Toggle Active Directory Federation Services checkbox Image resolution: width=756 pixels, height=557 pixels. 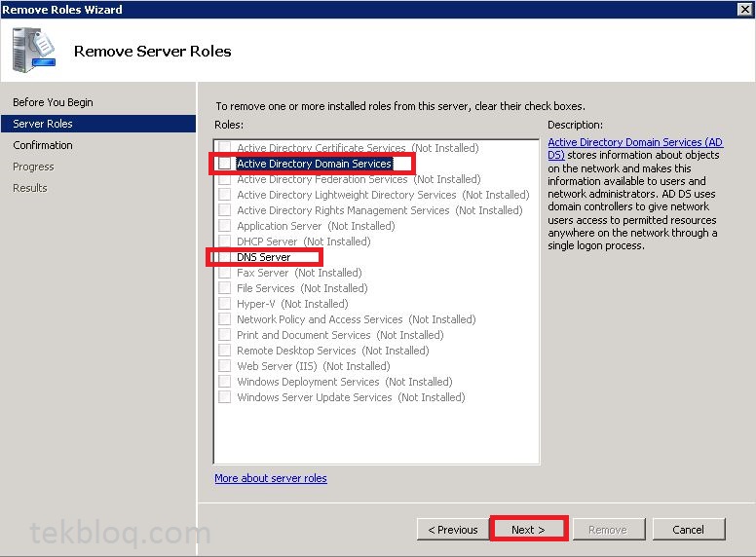click(225, 179)
